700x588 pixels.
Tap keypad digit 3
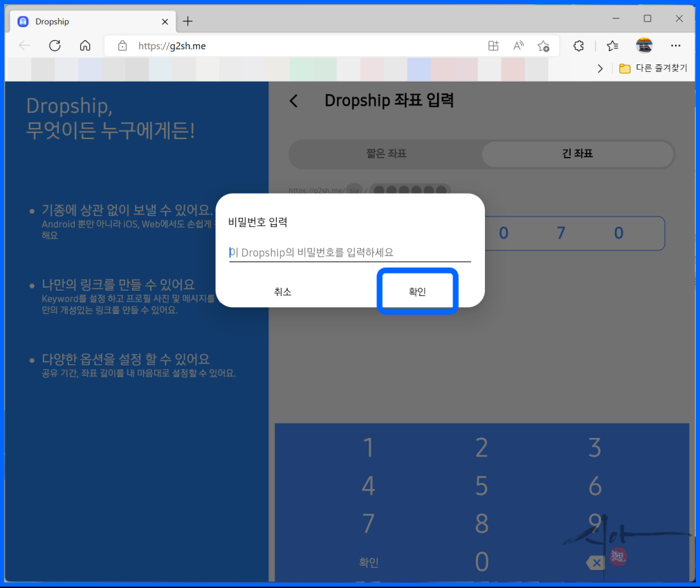tap(595, 448)
